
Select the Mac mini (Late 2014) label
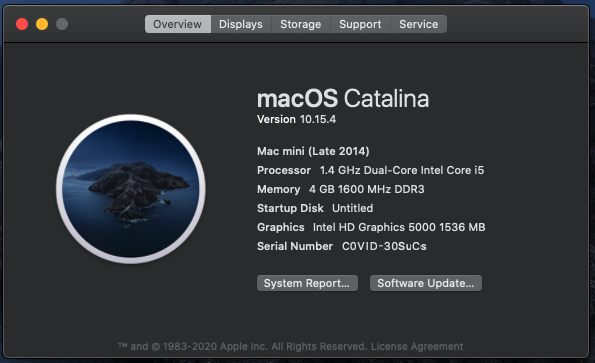coord(313,151)
